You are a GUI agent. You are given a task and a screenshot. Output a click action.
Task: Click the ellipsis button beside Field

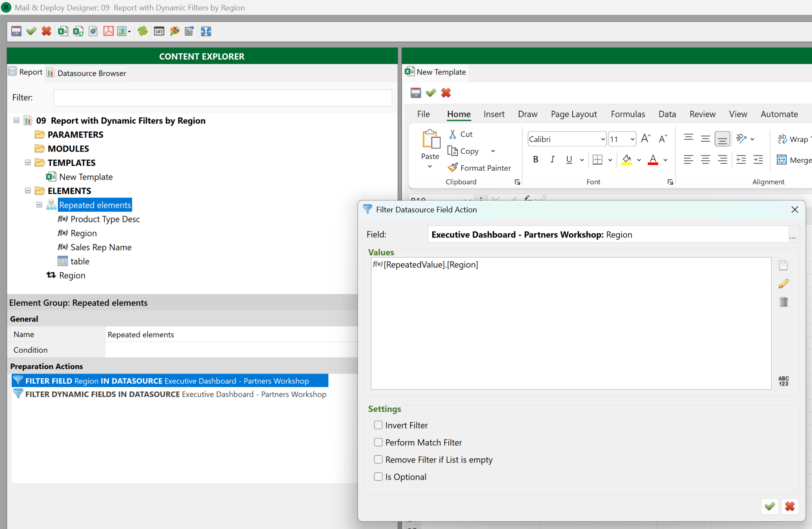[792, 237]
